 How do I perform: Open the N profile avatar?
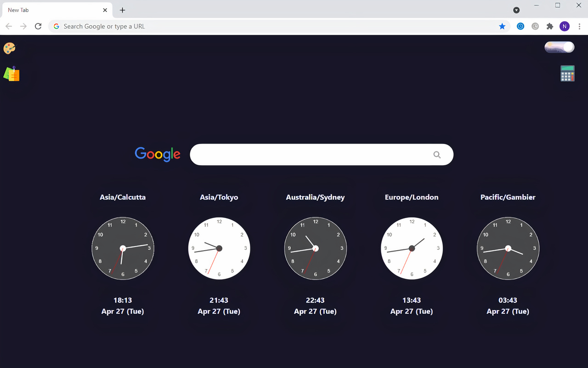click(565, 26)
